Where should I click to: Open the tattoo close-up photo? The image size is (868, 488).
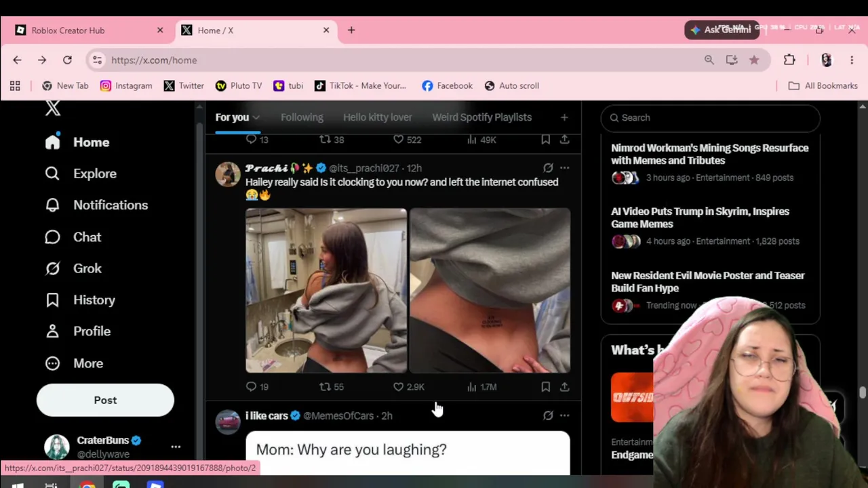[490, 291]
